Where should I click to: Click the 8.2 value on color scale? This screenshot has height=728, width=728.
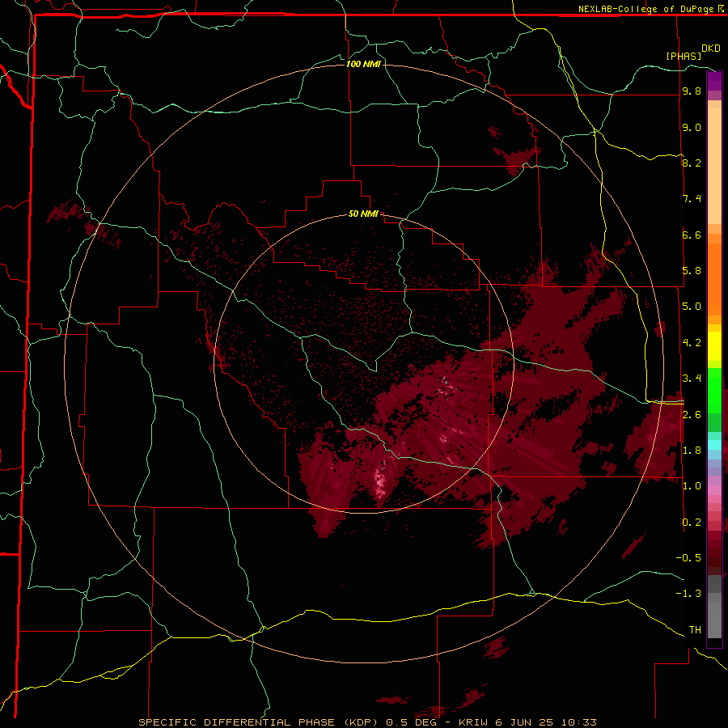692,163
